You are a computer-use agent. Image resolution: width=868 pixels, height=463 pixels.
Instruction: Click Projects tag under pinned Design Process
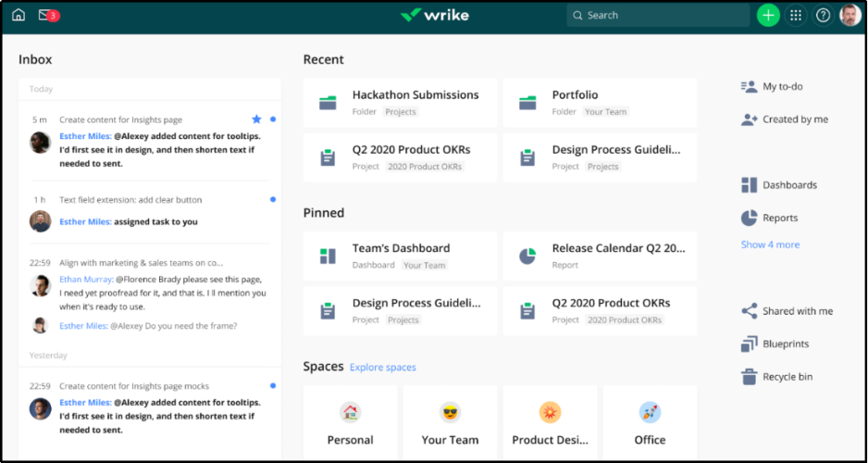tap(403, 319)
